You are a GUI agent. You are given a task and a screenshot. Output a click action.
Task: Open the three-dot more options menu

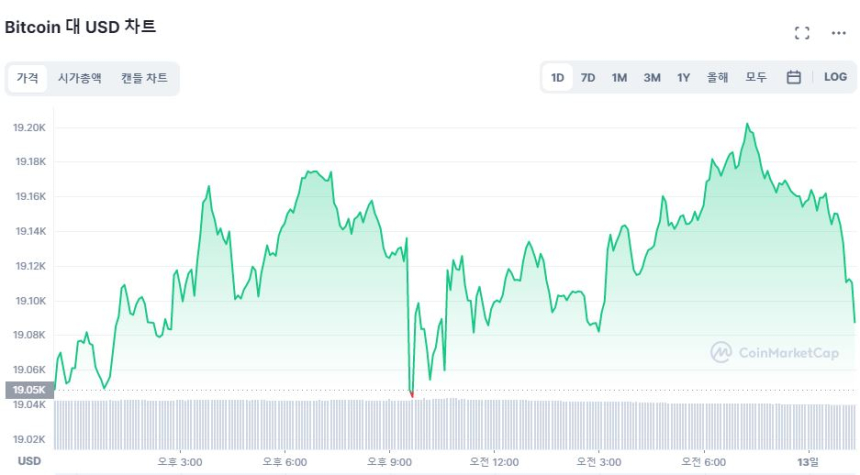[x=838, y=33]
